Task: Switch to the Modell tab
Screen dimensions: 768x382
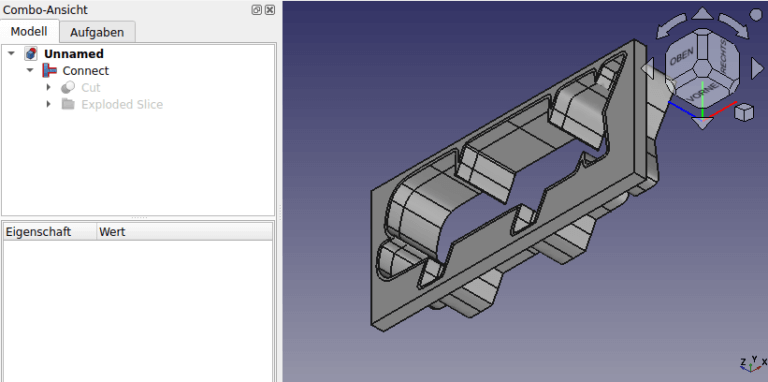Action: (29, 31)
